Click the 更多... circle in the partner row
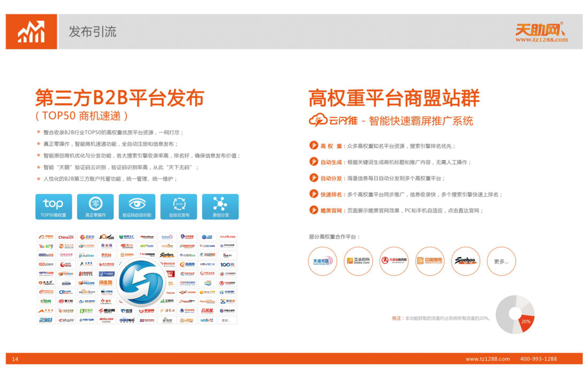The height and width of the screenshot is (378, 588). point(501,261)
